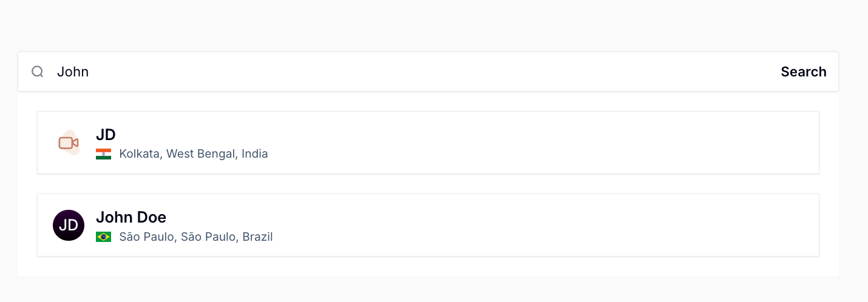Click the gray page background above search bar
868x302 pixels.
434,25
